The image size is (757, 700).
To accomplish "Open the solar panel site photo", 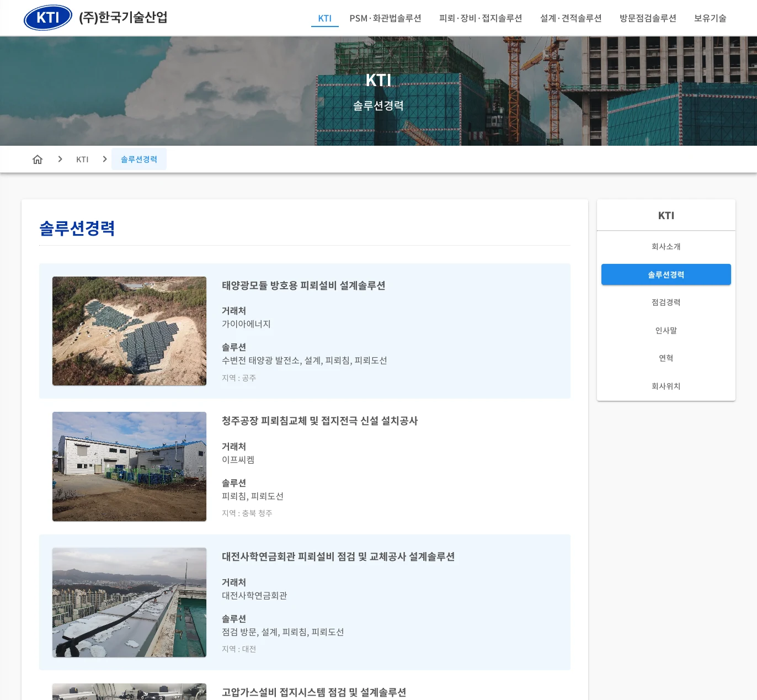I will 129,331.
